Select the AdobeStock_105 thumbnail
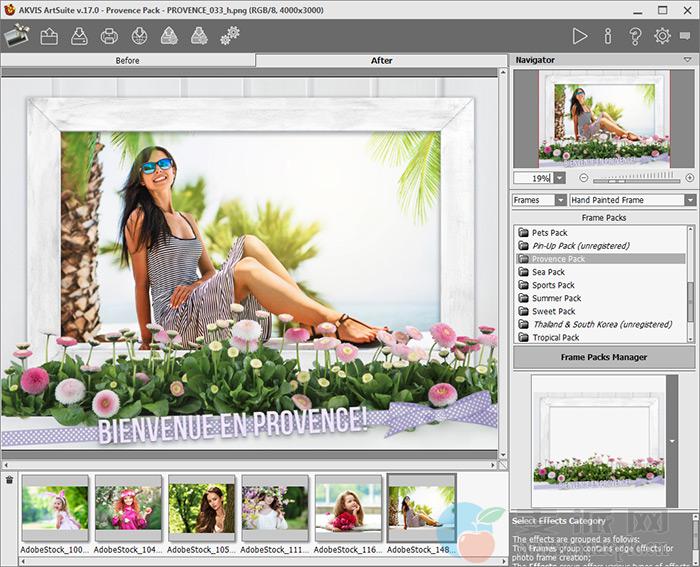This screenshot has height=567, width=700. 201,508
